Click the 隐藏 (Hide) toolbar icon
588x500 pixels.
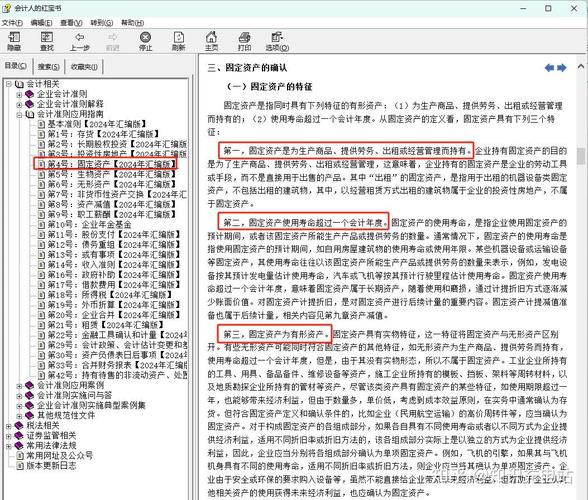click(x=14, y=41)
